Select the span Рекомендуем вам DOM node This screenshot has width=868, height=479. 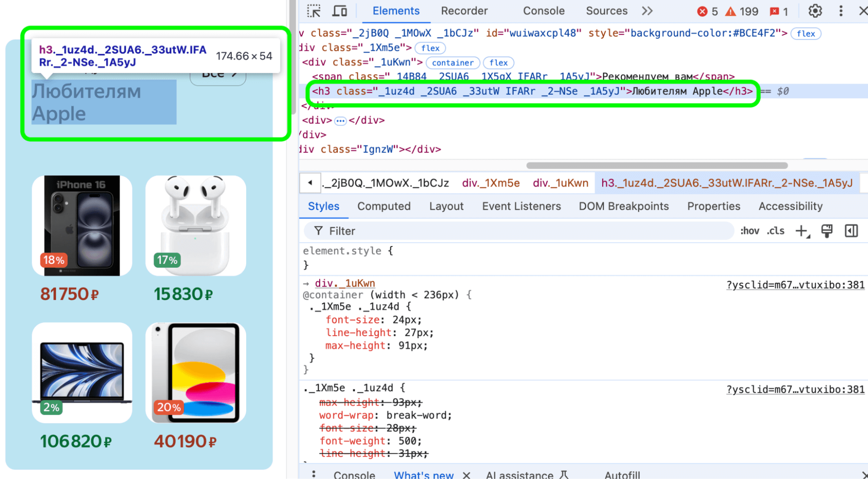pos(523,77)
